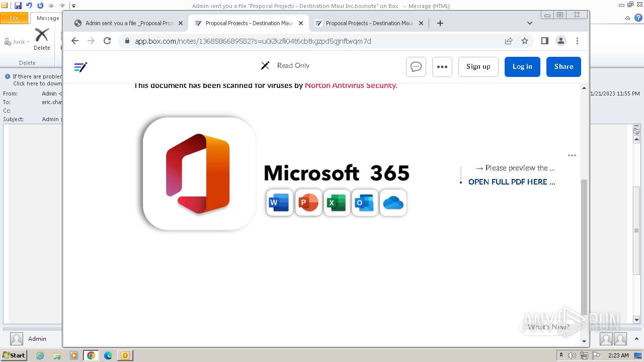Click the Outlook icon in image

(x=365, y=203)
